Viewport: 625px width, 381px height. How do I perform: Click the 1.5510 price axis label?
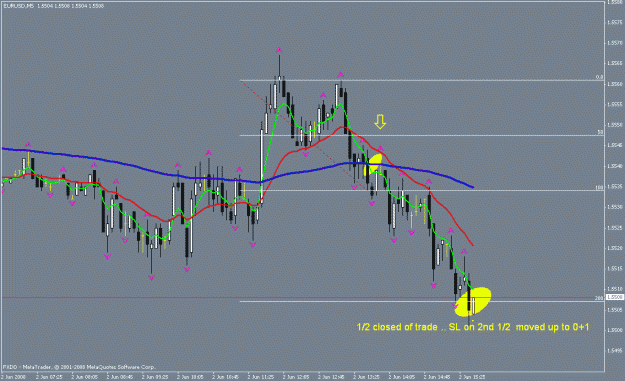point(615,289)
